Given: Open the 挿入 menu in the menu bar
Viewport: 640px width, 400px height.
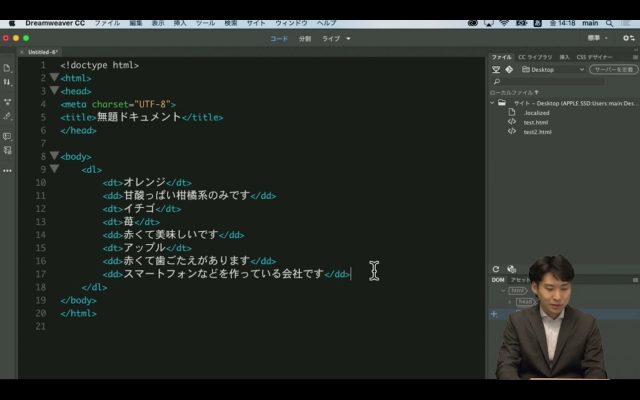Looking at the screenshot, I should coord(180,23).
